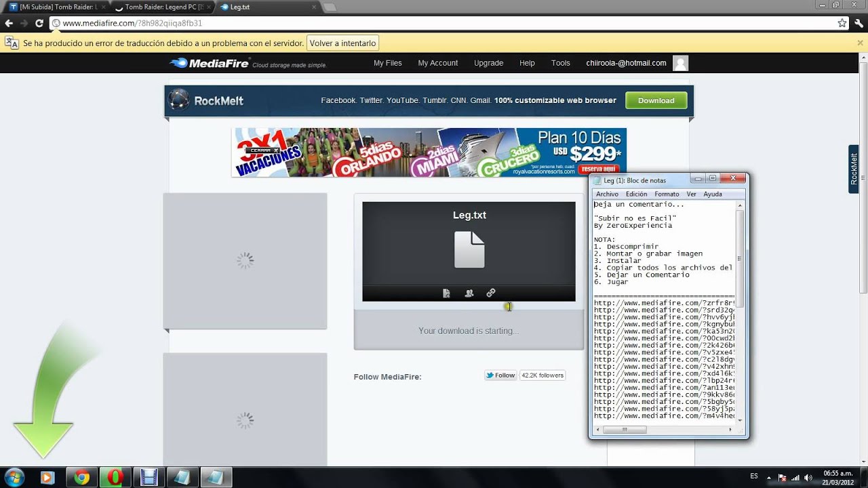Image resolution: width=868 pixels, height=488 pixels.
Task: Open Opera browser from the taskbar
Action: (114, 477)
